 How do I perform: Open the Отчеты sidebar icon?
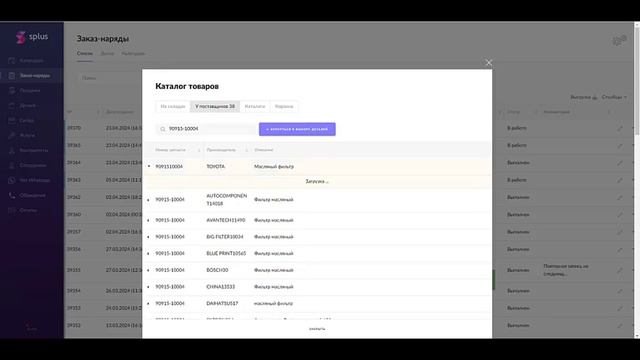[x=11, y=210]
